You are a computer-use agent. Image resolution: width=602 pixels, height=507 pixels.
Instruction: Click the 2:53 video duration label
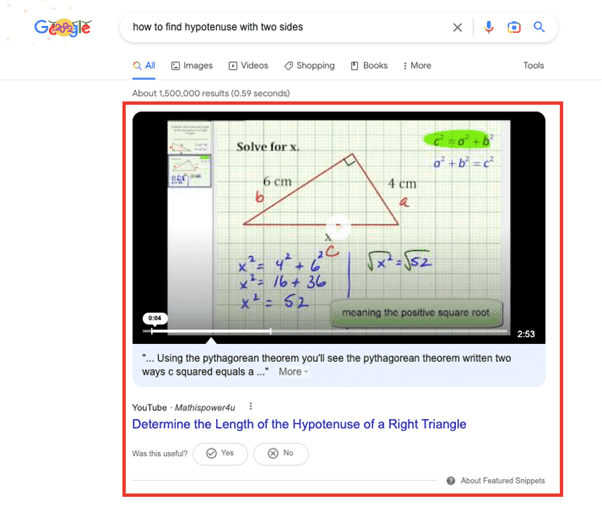click(526, 334)
